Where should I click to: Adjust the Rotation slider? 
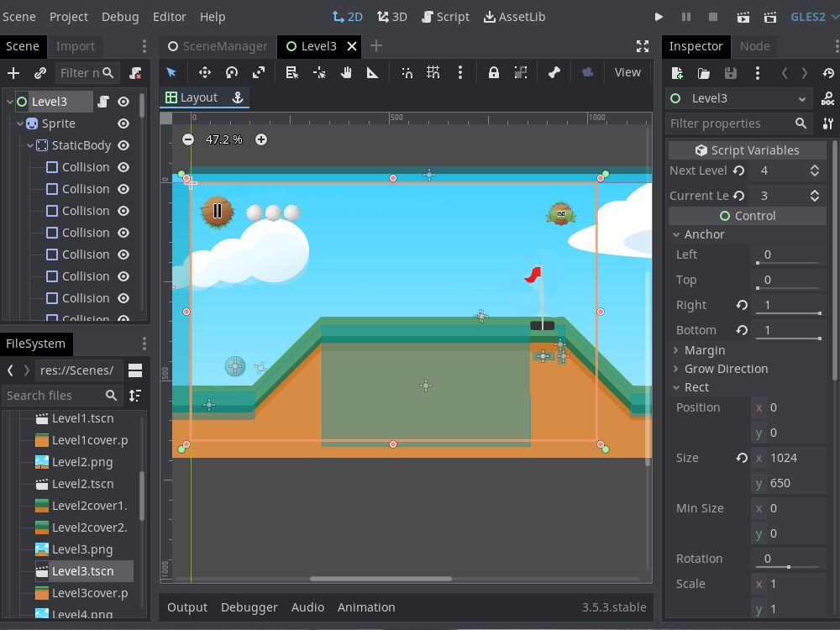[x=788, y=566]
